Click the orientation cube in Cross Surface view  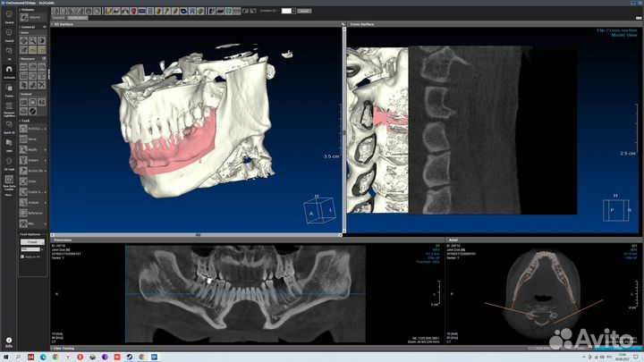[616, 210]
